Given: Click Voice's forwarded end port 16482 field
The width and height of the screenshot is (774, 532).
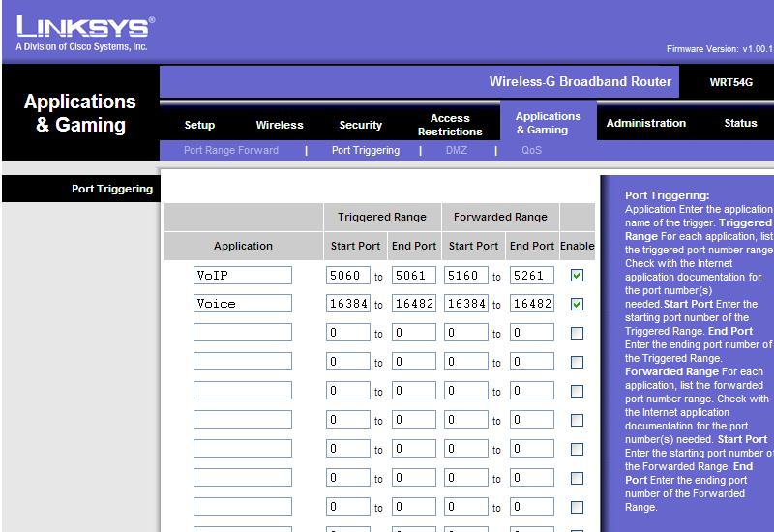Looking at the screenshot, I should [x=531, y=304].
